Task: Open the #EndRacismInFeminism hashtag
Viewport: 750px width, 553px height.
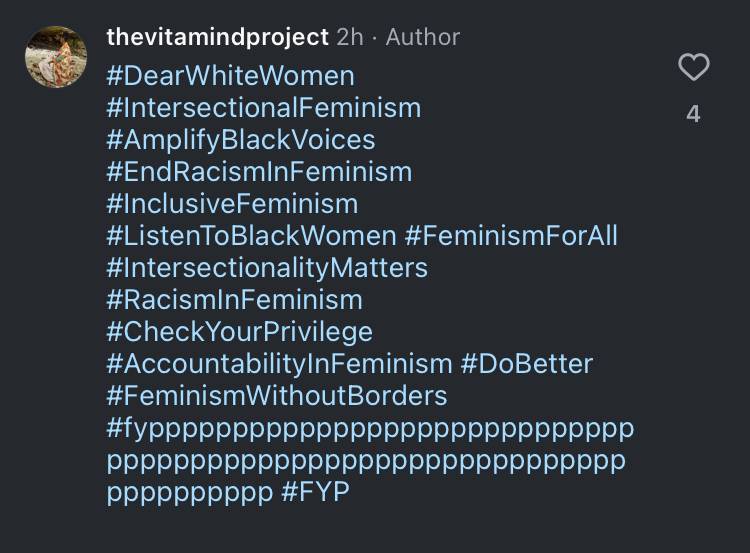Action: click(x=259, y=172)
